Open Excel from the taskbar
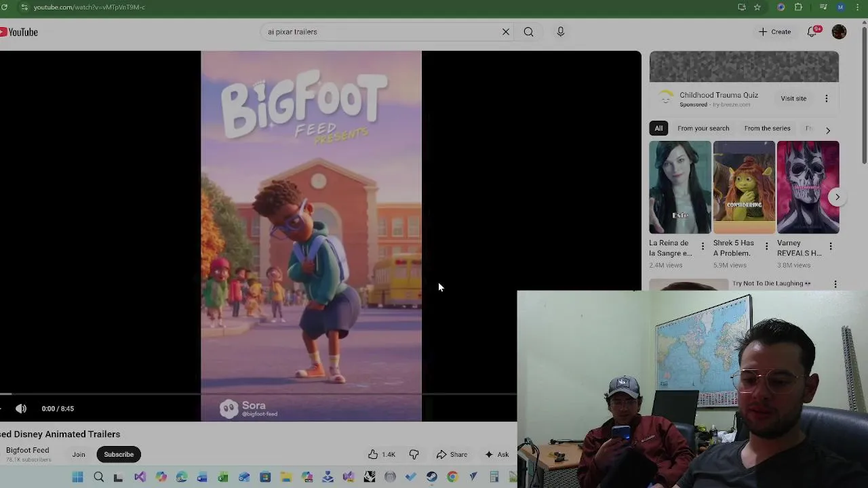 pos(223,477)
